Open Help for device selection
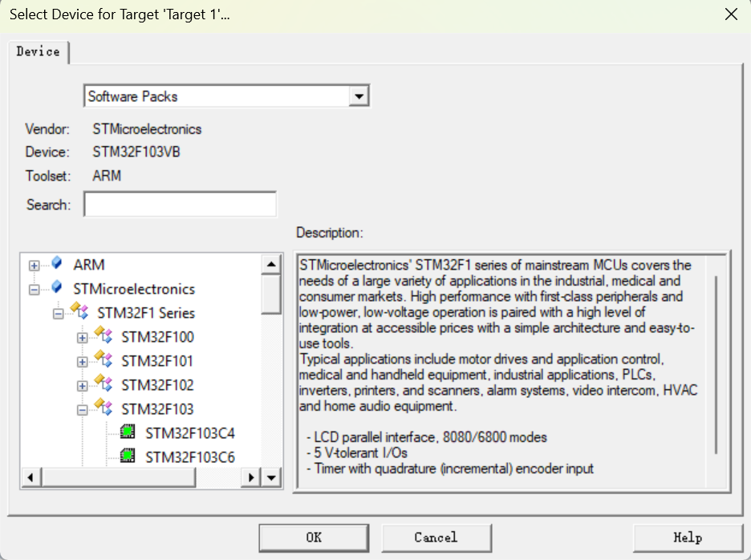 pos(688,538)
